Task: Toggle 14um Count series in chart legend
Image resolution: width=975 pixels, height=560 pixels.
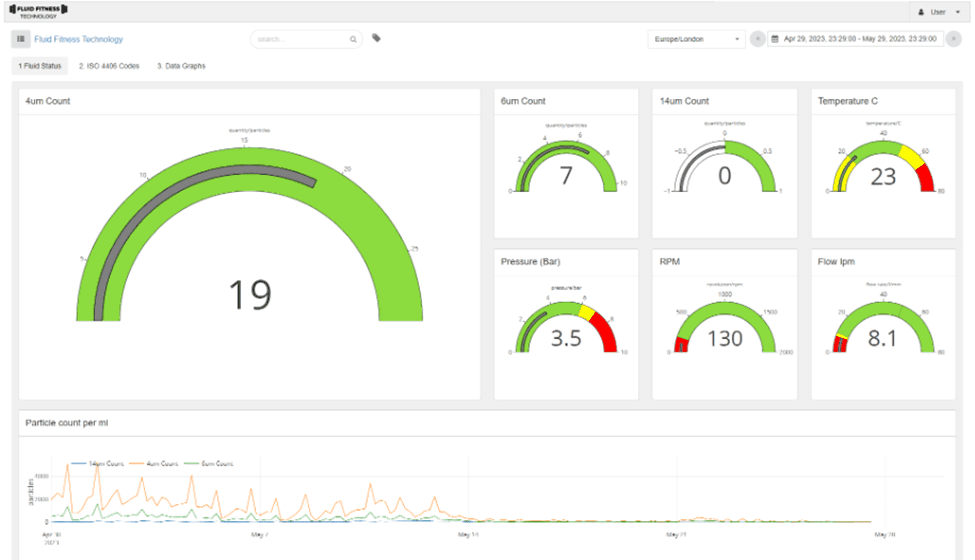Action: pyautogui.click(x=97, y=464)
